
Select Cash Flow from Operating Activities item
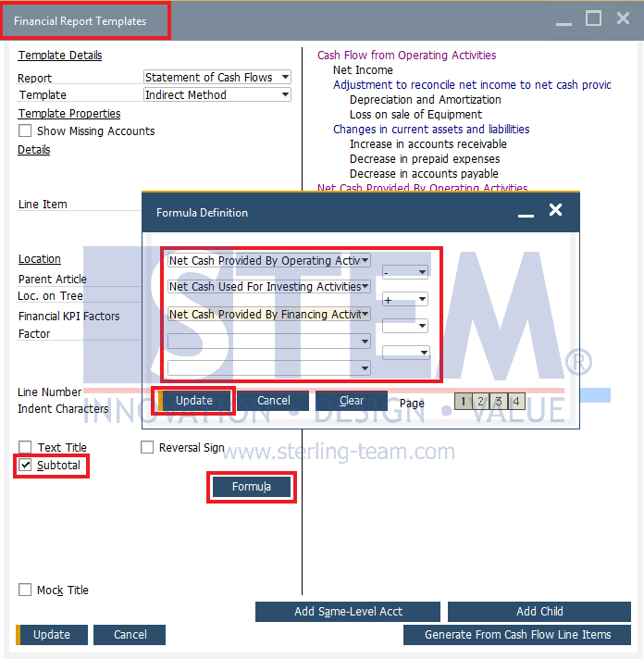[x=406, y=55]
